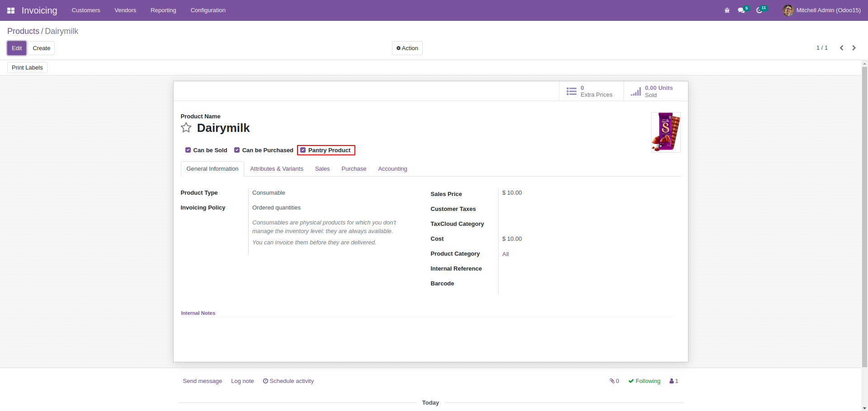Screen dimensions: 868x411
Task: Click the Internal Reference label
Action: [x=456, y=269]
